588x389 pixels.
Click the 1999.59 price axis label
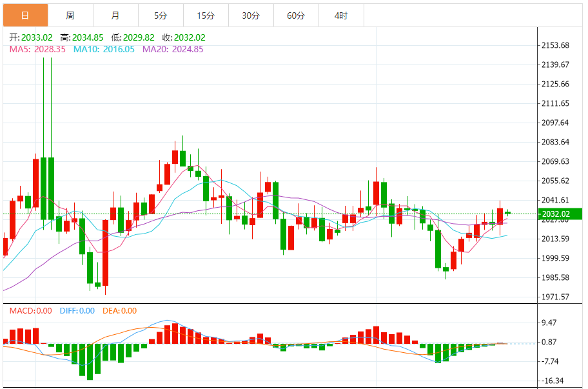[x=555, y=258]
